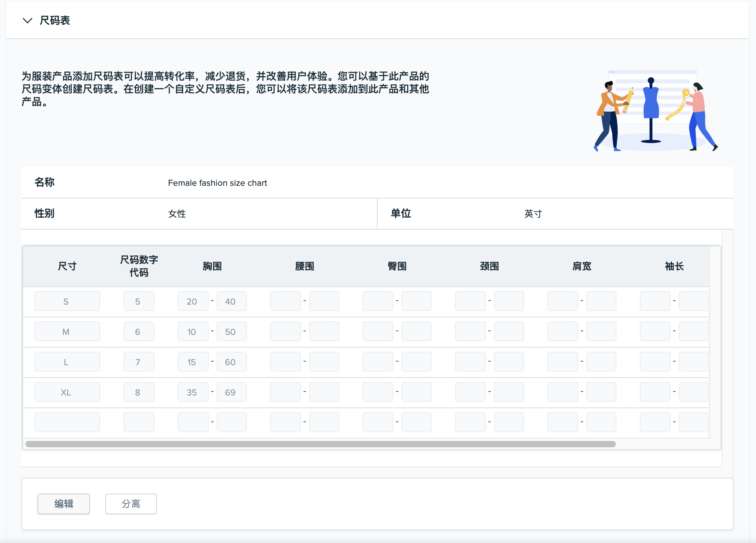The image size is (756, 543).
Task: Click the 女性 gender value
Action: pos(177,214)
